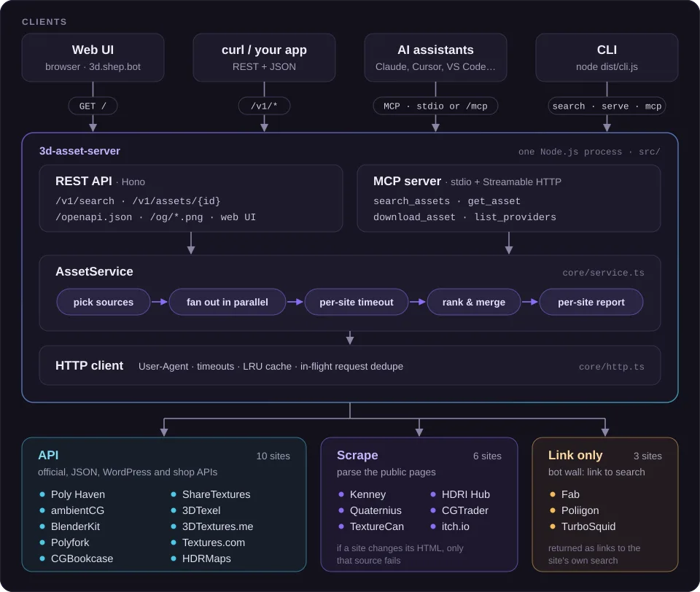The width and height of the screenshot is (700, 592).
Task: Click 'returned as links to the' note
Action: (594, 554)
